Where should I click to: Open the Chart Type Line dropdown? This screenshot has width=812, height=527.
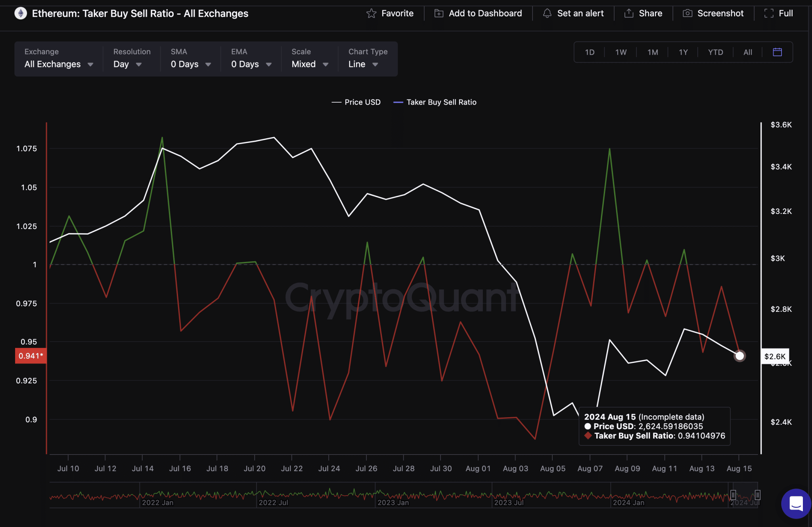point(363,64)
